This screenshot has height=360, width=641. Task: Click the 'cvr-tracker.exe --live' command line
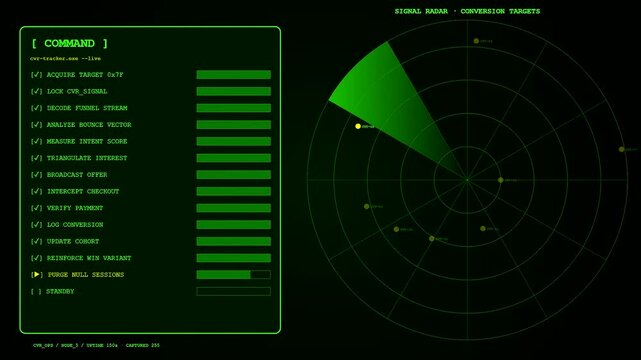(65, 58)
